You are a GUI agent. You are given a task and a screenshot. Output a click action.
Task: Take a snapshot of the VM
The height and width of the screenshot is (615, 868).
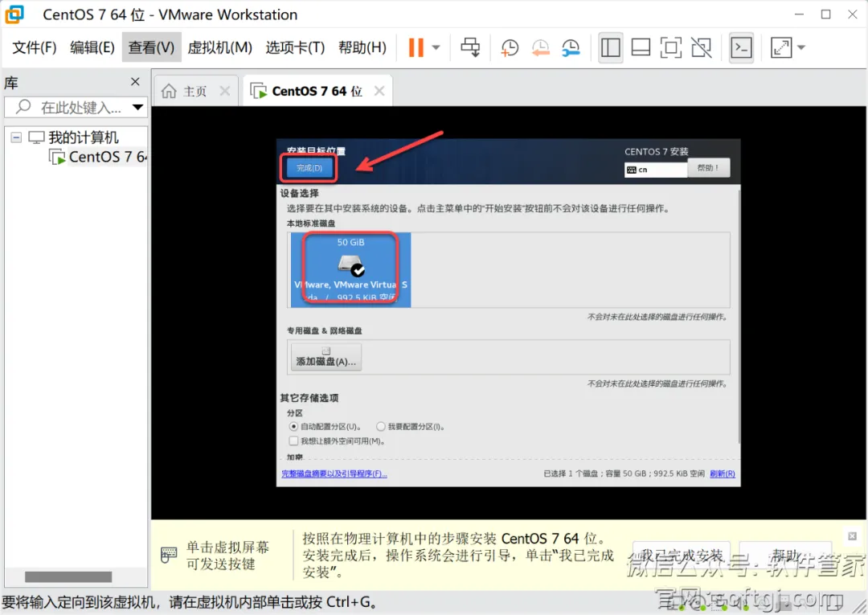pyautogui.click(x=510, y=47)
